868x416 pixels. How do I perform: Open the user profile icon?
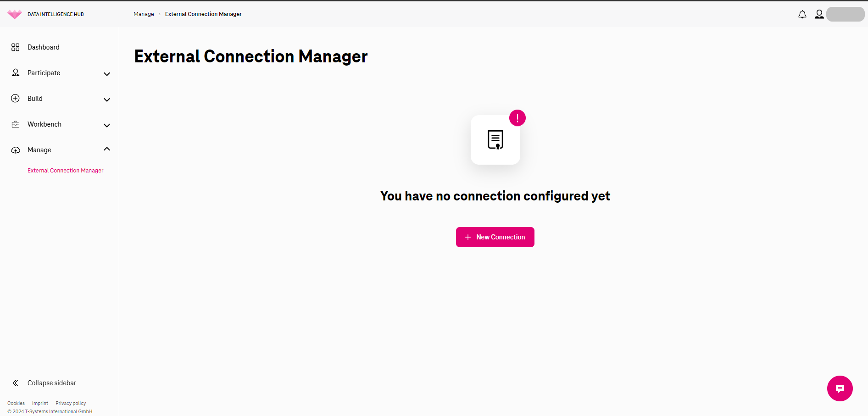[819, 14]
